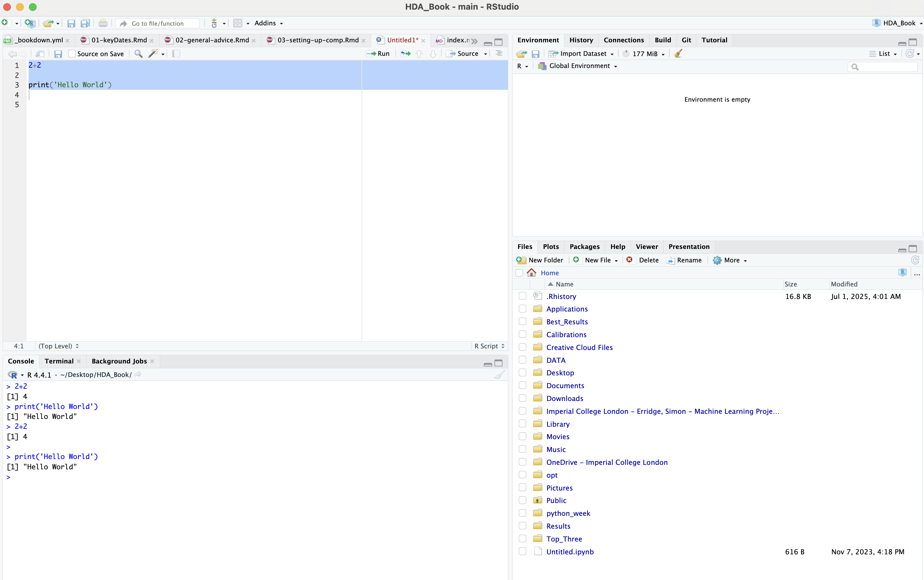Open the R Script file type selector
Viewport: 924px width, 580px height.
pyautogui.click(x=489, y=346)
